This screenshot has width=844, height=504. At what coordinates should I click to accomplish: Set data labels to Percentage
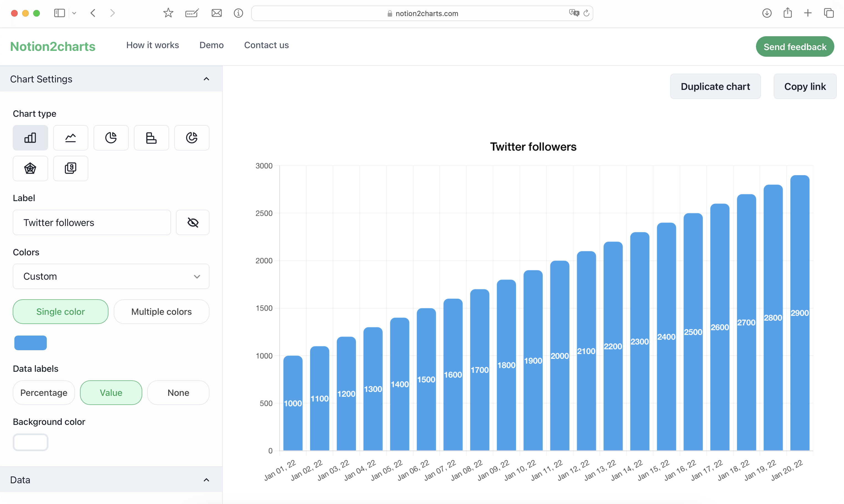tap(43, 393)
